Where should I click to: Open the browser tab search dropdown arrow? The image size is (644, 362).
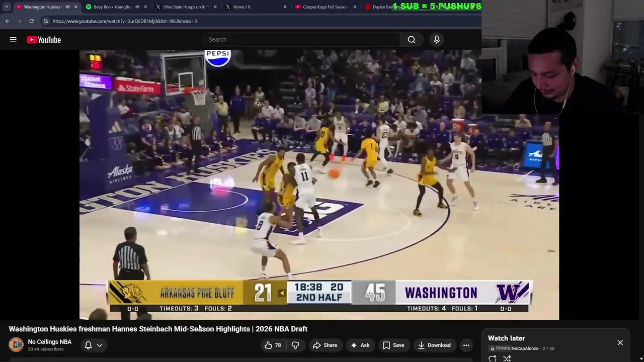tap(6, 7)
